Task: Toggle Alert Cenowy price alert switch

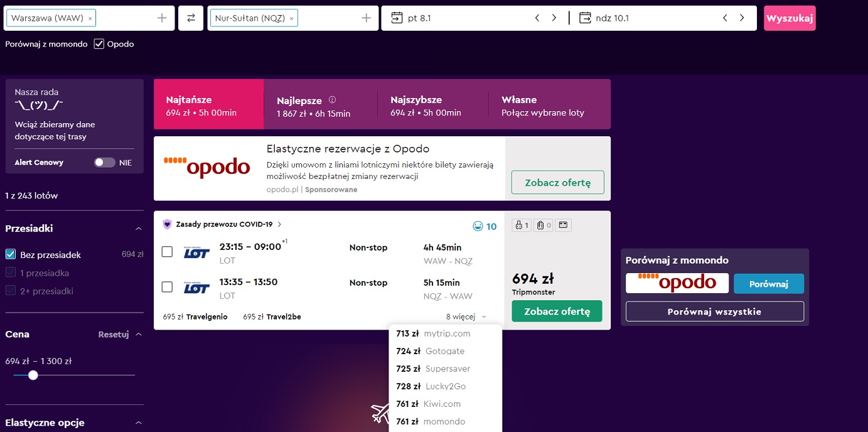Action: click(x=105, y=163)
